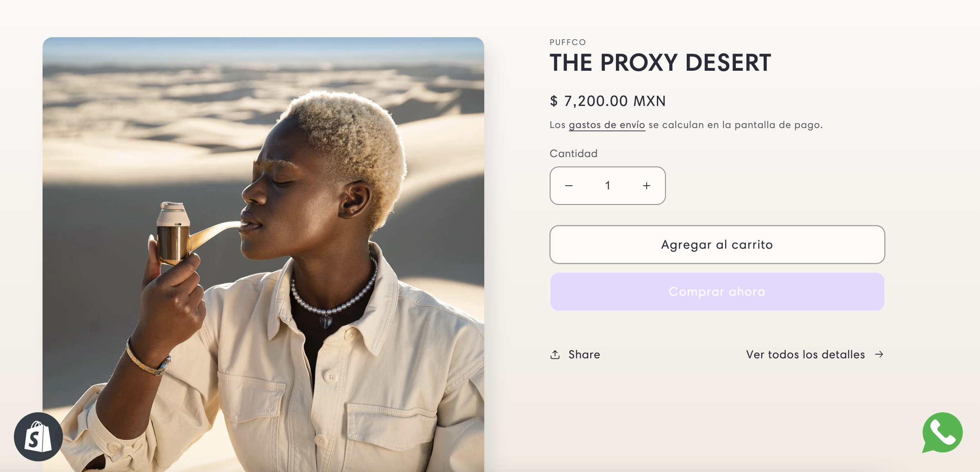Click the PUFFCO vendor label

coord(568,42)
